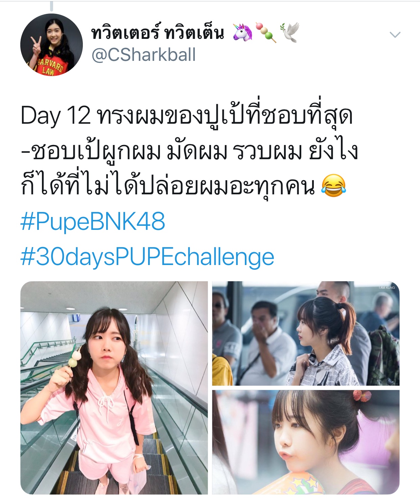Image resolution: width=420 pixels, height=504 pixels.
Task: Open the CSharkball profile picture
Action: pos(51,45)
